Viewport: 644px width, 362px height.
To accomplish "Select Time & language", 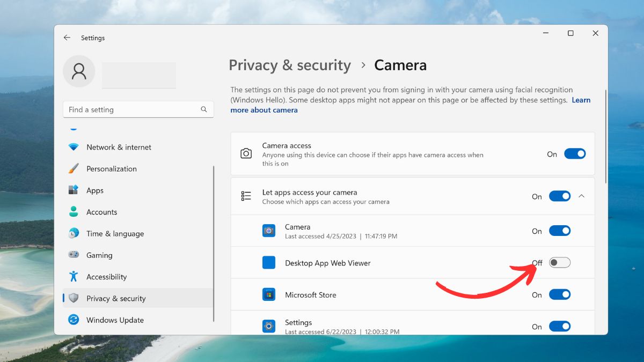I will pyautogui.click(x=138, y=233).
